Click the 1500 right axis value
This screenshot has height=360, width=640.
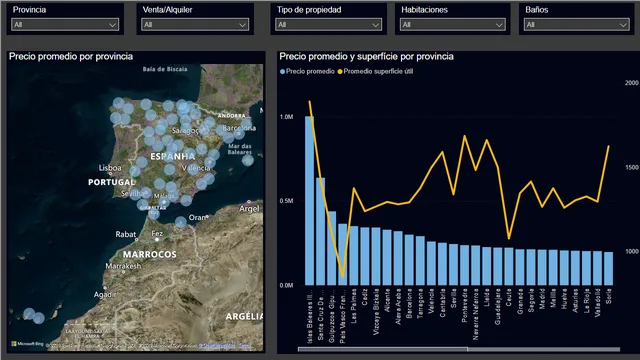631,167
